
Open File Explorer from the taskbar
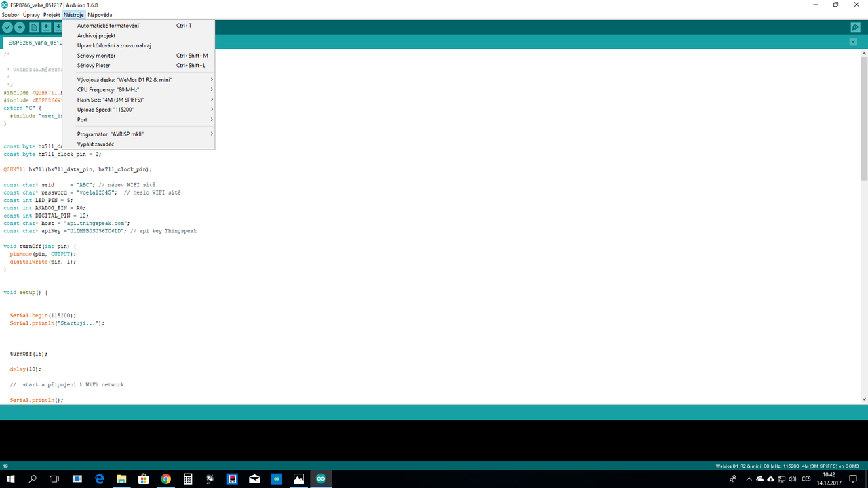[x=121, y=479]
